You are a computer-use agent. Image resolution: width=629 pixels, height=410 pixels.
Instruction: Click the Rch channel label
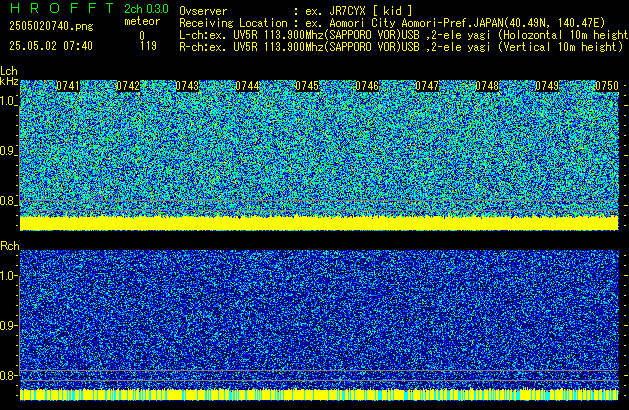(x=10, y=246)
